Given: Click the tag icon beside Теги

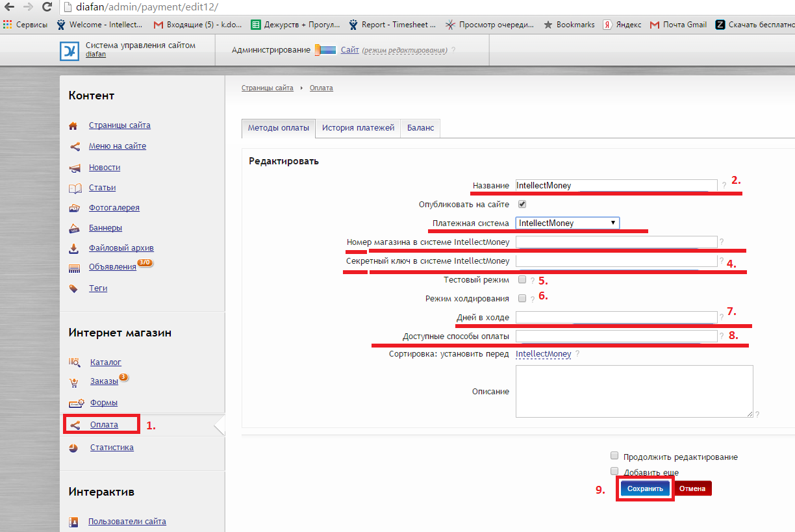Looking at the screenshot, I should click(x=74, y=288).
